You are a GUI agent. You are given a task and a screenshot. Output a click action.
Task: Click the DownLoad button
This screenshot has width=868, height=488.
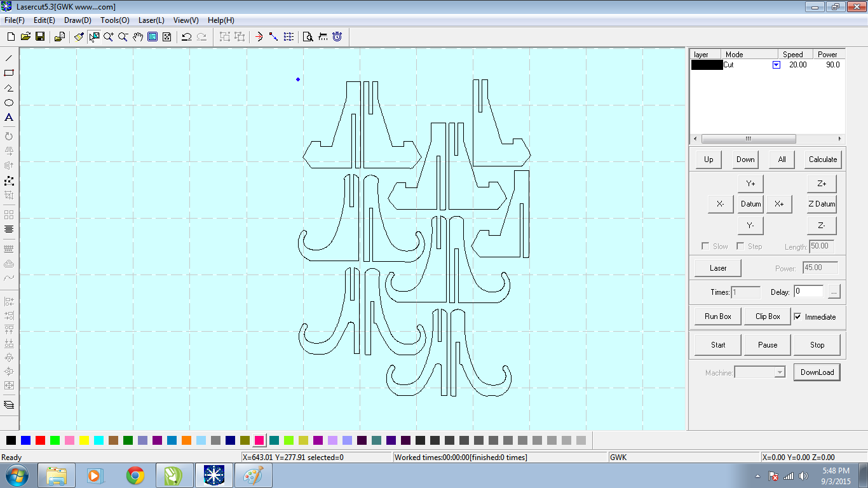817,372
